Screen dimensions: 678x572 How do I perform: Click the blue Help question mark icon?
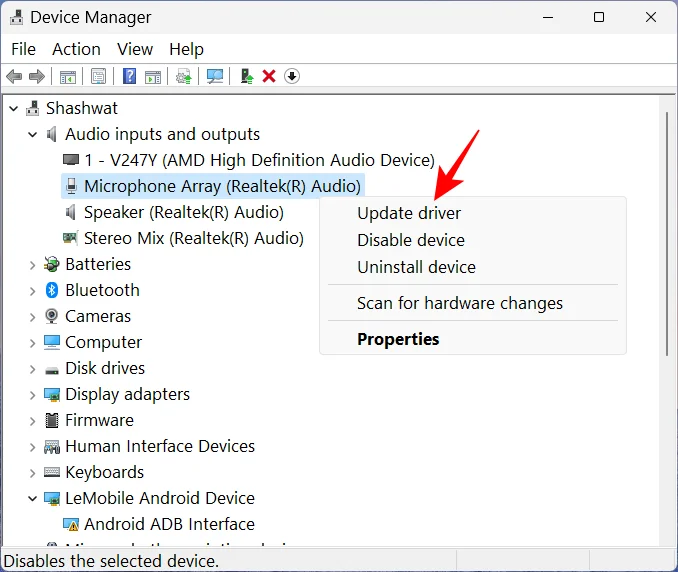[130, 77]
